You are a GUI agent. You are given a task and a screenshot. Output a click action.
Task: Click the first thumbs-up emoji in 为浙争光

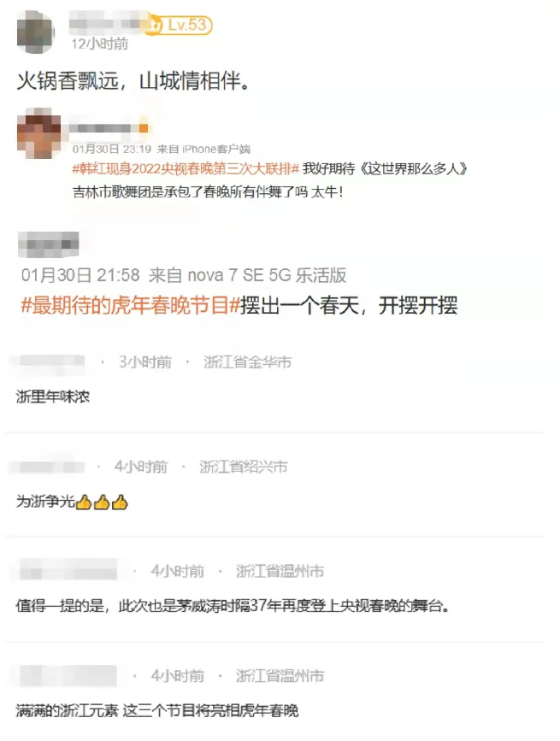click(84, 502)
